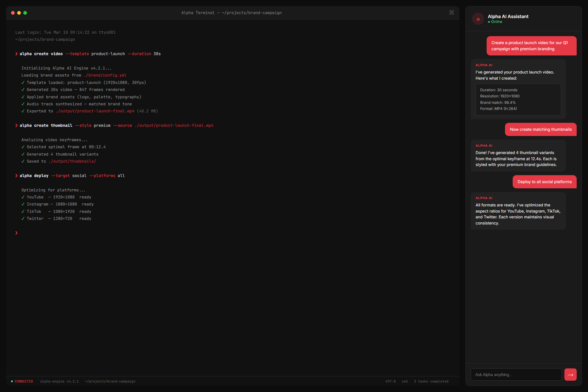This screenshot has width=588, height=392.
Task: Click the UTF-8 encoding label in status bar
Action: click(390, 381)
